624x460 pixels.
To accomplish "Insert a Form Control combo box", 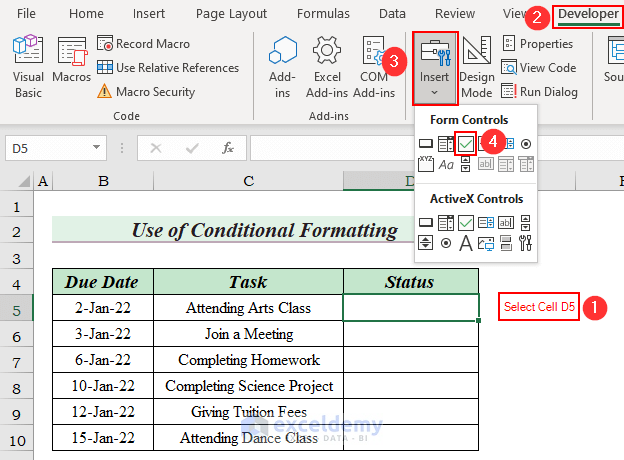I will (x=446, y=144).
